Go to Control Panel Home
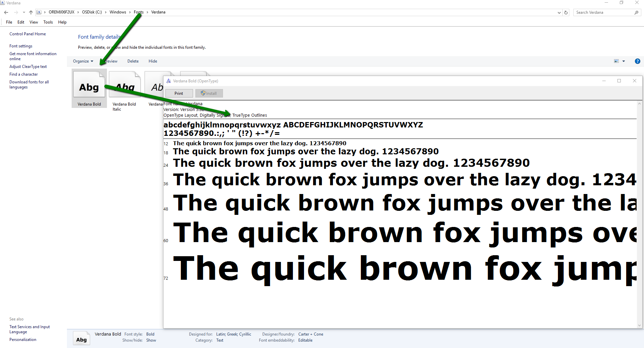This screenshot has height=348, width=644. point(28,34)
